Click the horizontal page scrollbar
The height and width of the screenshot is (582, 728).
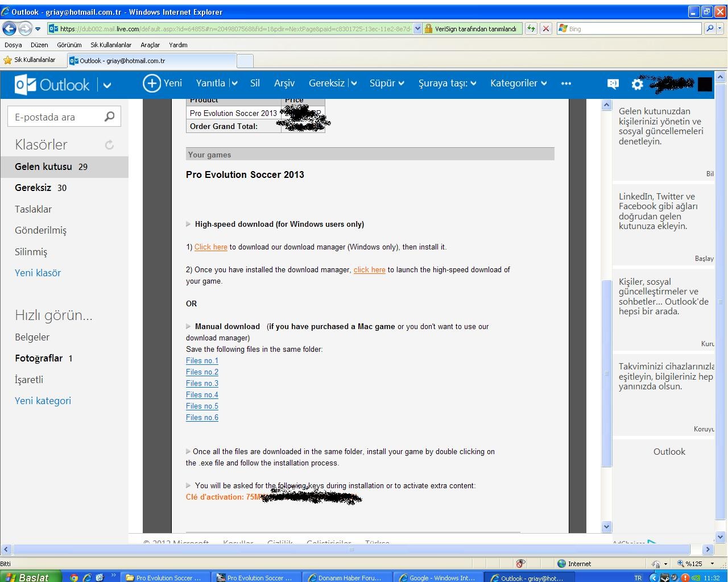pyautogui.click(x=351, y=549)
